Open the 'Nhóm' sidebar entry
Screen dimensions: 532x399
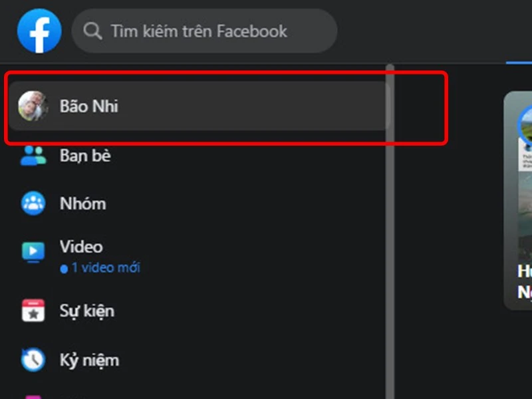point(82,203)
